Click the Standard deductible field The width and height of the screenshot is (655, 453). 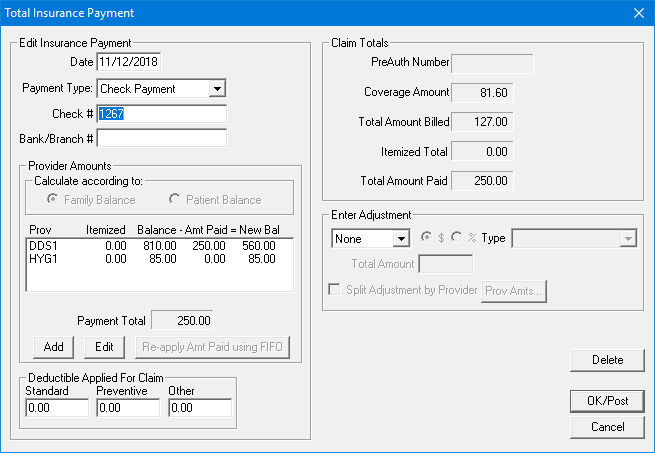[x=56, y=408]
